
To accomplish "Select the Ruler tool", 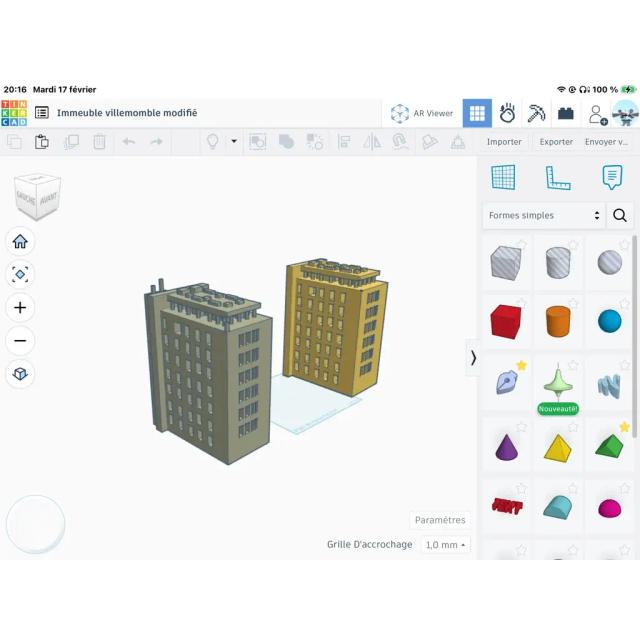I will point(558,178).
